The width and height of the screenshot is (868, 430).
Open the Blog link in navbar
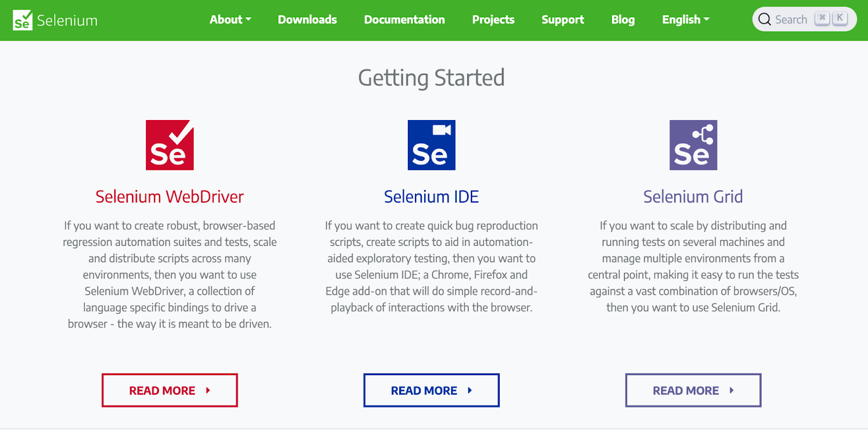[x=623, y=20]
